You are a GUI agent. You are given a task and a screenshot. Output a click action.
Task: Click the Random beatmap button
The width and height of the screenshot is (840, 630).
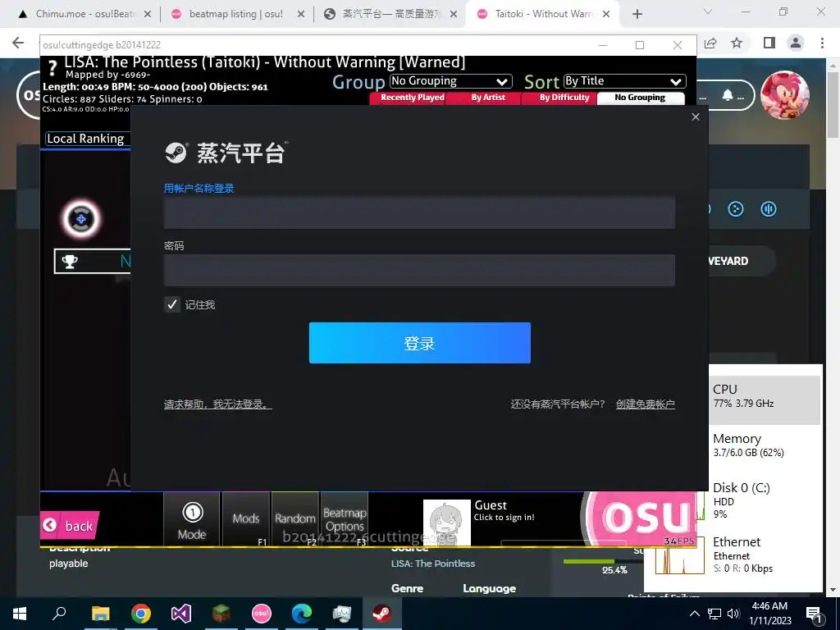(x=295, y=519)
